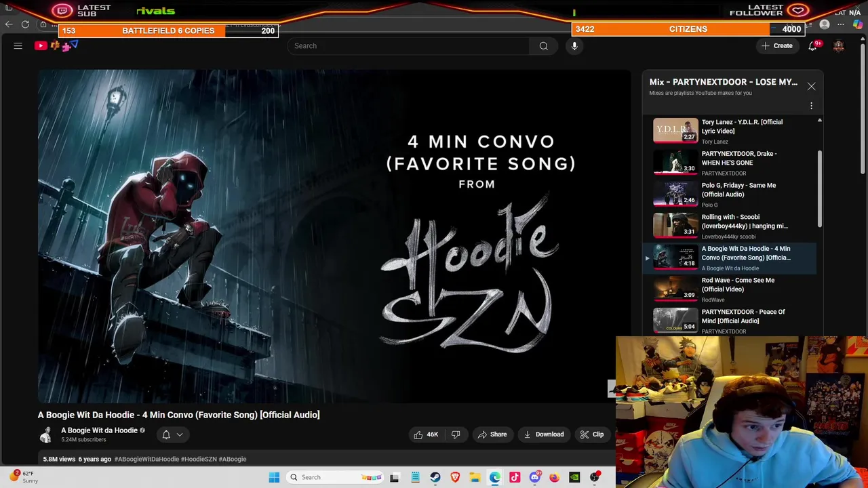Image resolution: width=868 pixels, height=488 pixels.
Task: Open Polo G, Fridayy - Same Me thumbnail
Action: (x=675, y=194)
